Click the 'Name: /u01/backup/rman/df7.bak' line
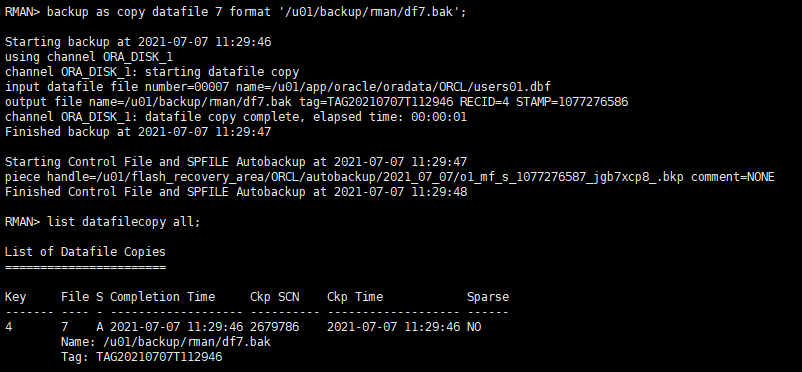 tap(166, 342)
